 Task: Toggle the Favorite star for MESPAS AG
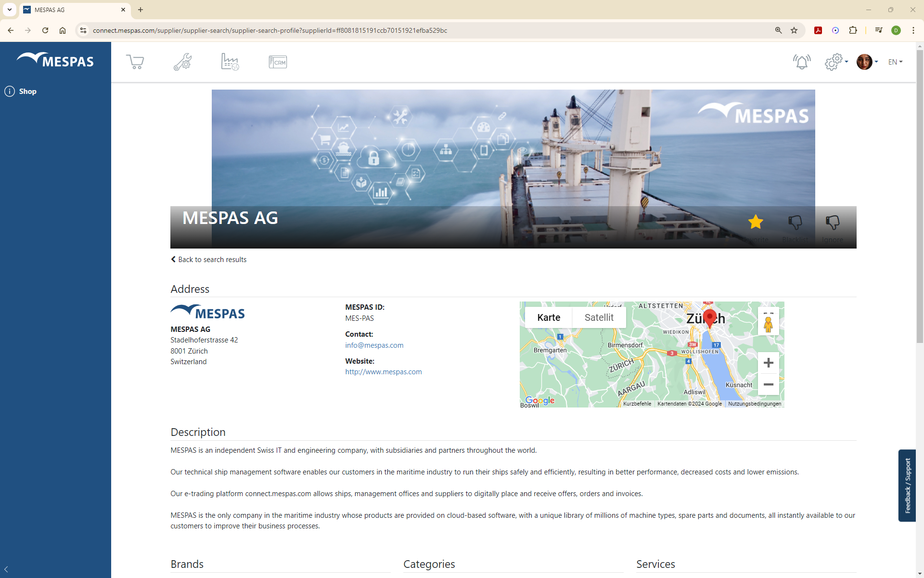click(x=756, y=222)
